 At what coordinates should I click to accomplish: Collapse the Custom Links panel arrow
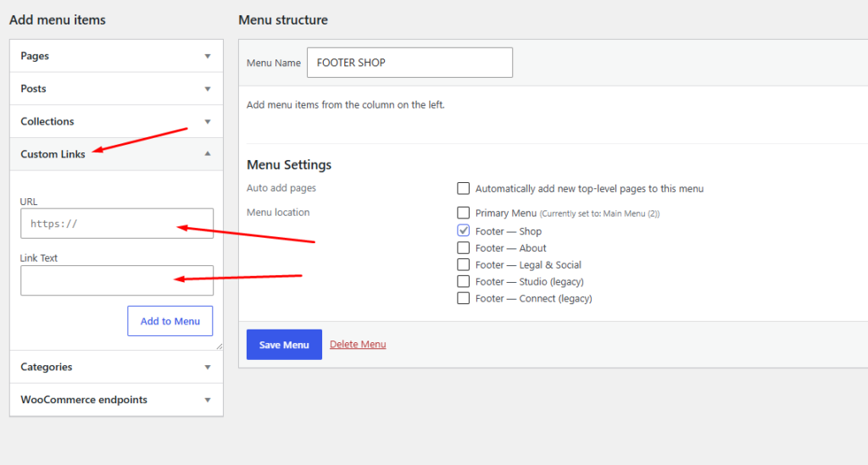(208, 153)
